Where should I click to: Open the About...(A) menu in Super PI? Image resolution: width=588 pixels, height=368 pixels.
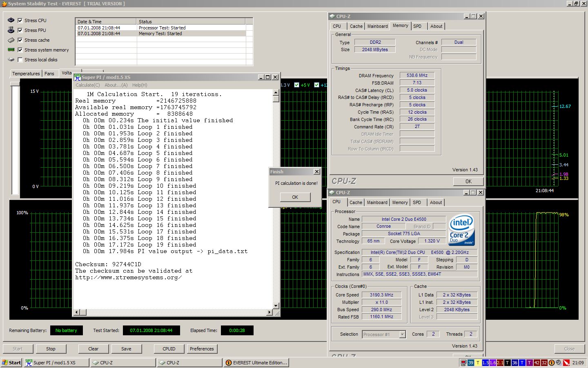point(116,85)
